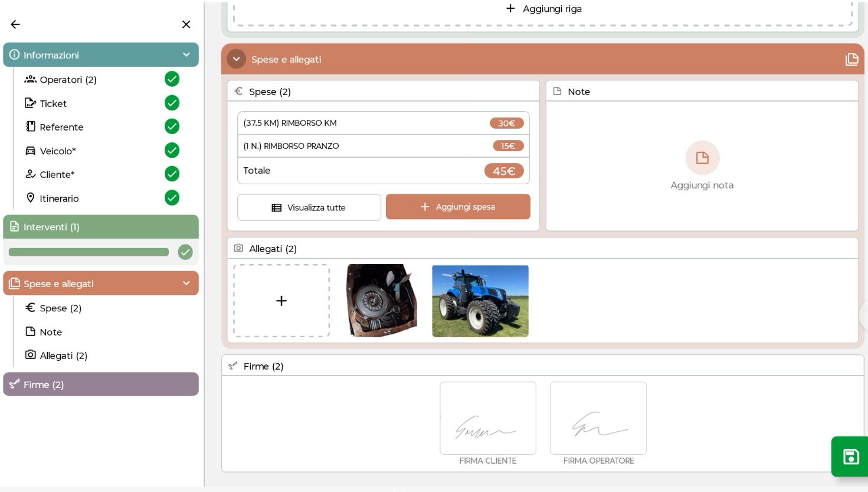The image size is (868, 492).
Task: Click the Interventi document icon
Action: pos(15,226)
